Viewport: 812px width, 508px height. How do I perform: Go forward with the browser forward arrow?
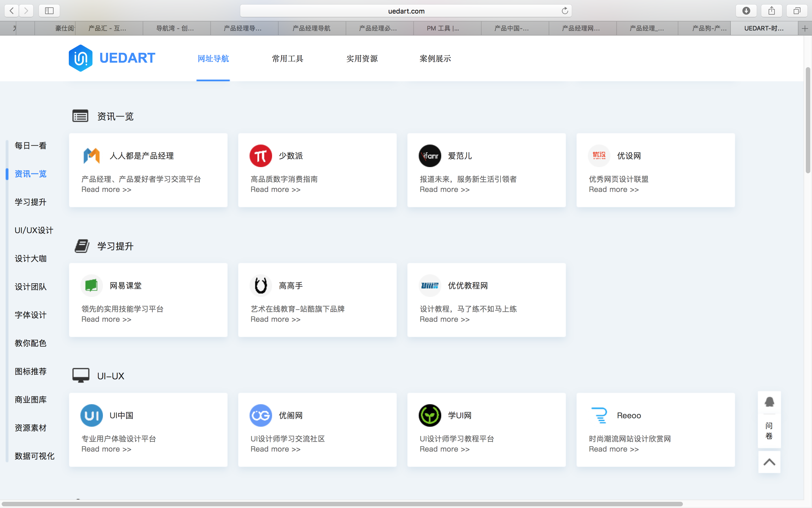[26, 11]
